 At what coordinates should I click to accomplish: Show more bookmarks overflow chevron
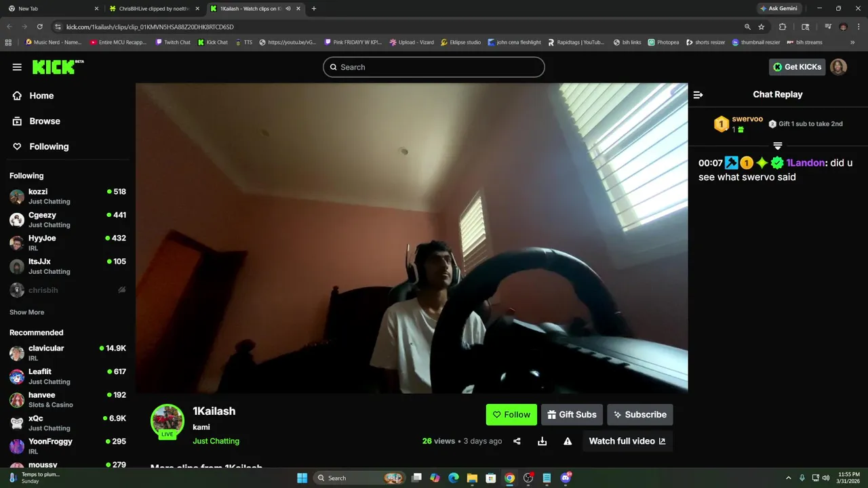(852, 42)
